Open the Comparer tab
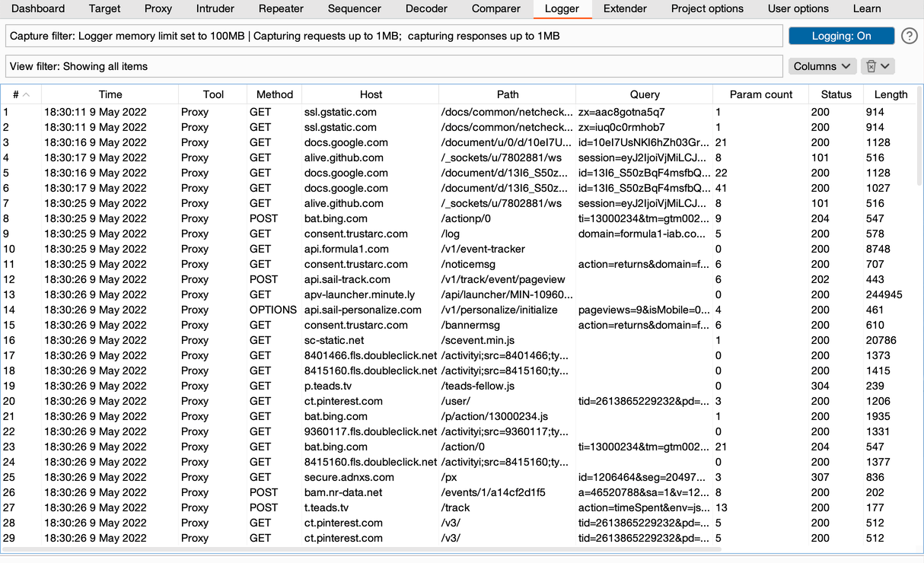The height and width of the screenshot is (563, 924). coord(496,9)
